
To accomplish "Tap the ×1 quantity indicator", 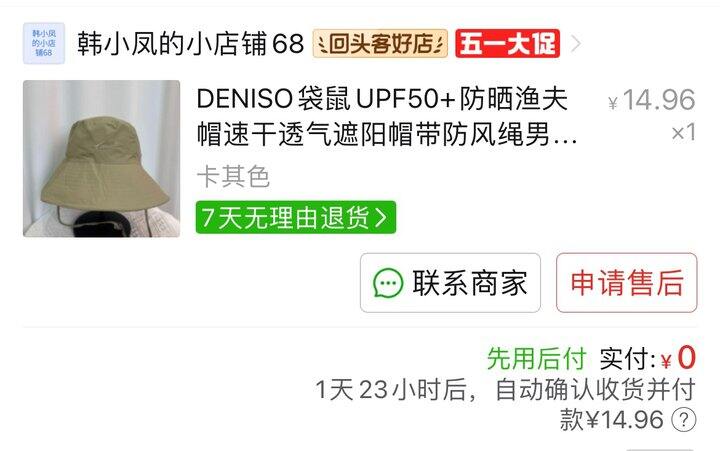I will 684,132.
